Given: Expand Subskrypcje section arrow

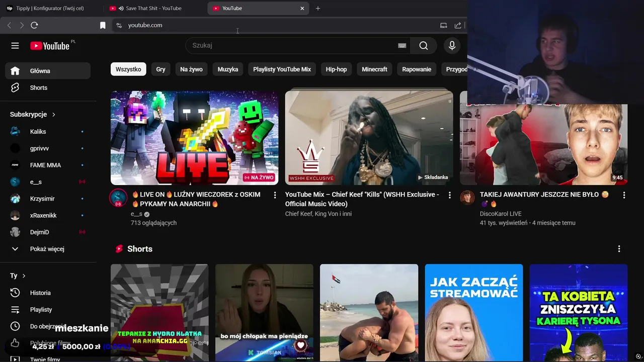Looking at the screenshot, I should coord(54,115).
